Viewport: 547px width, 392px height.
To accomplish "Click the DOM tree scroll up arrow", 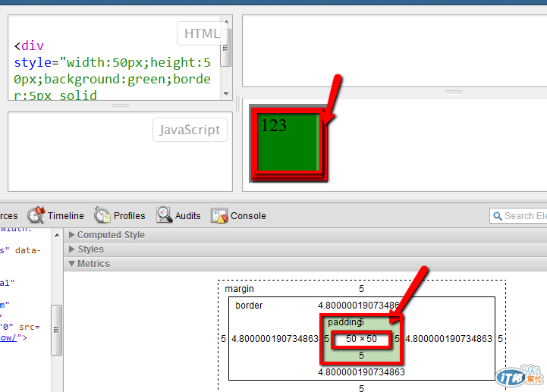I will click(x=57, y=235).
